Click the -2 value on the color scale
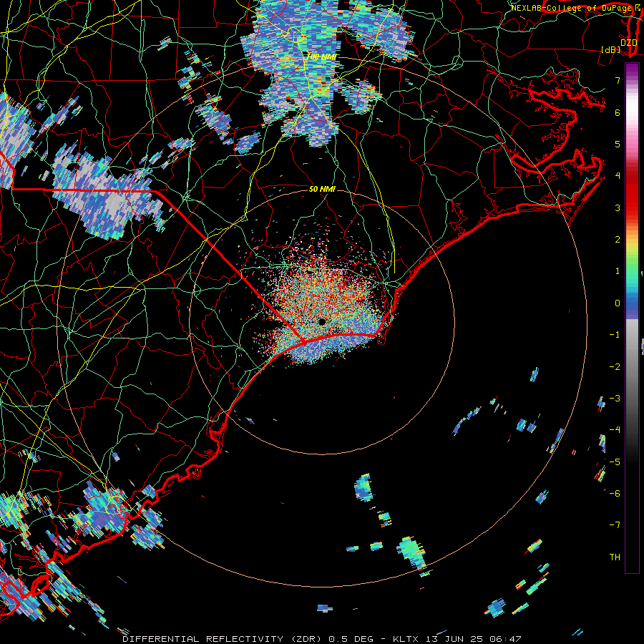Viewport: 644px width, 644px height. click(x=615, y=366)
